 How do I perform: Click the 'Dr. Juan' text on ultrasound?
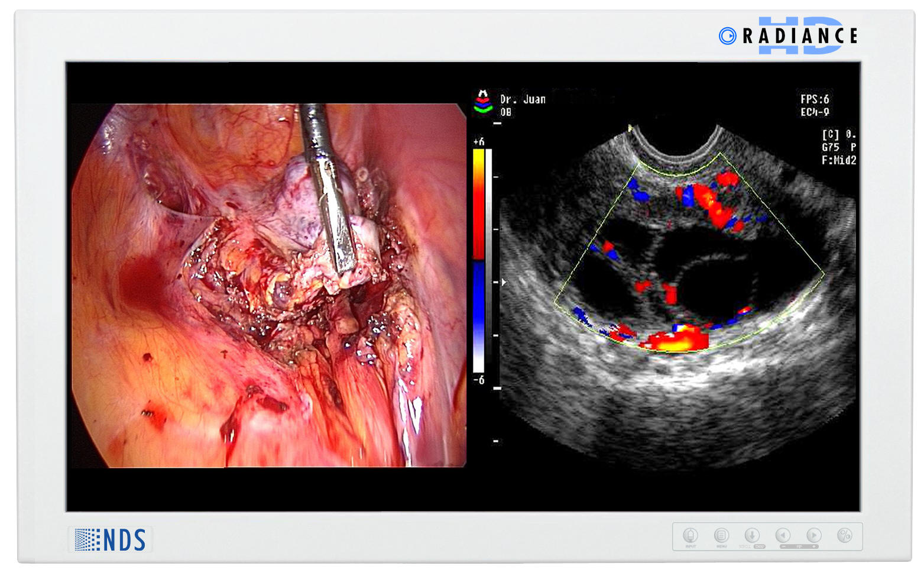(523, 99)
